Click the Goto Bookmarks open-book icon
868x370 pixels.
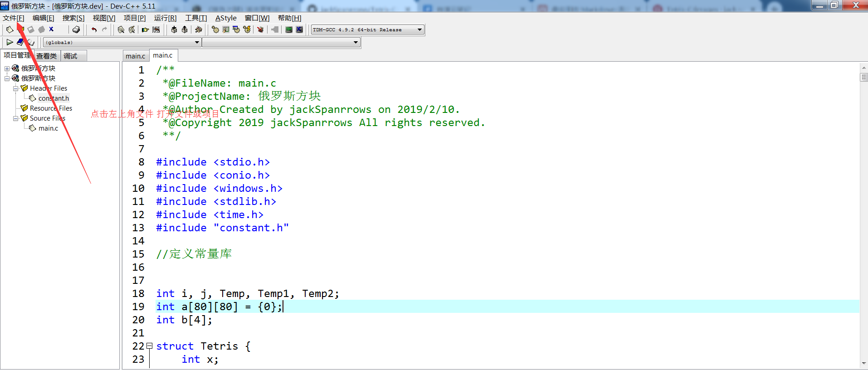(x=31, y=42)
